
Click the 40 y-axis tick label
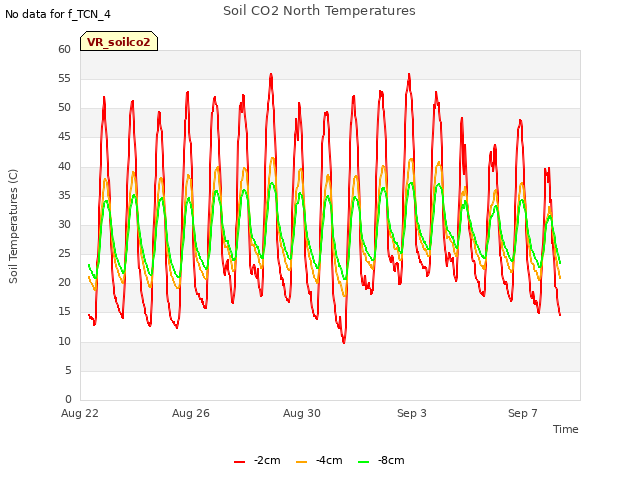(64, 167)
